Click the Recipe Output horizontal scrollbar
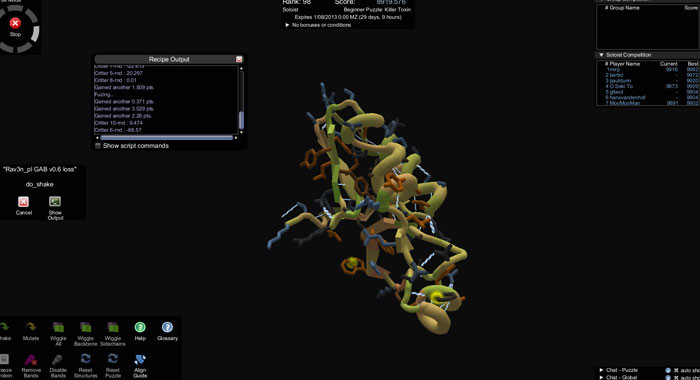 167,138
